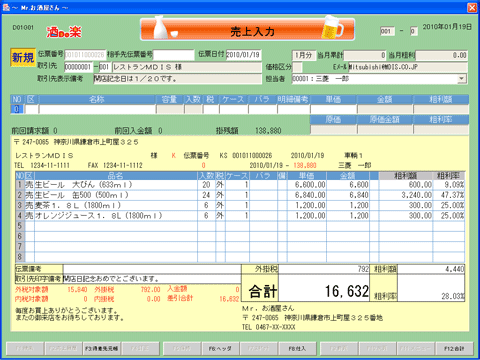Click the 原価金額 entry cell
Image resolution: width=480 pixels, height=360 pixels.
(385, 129)
